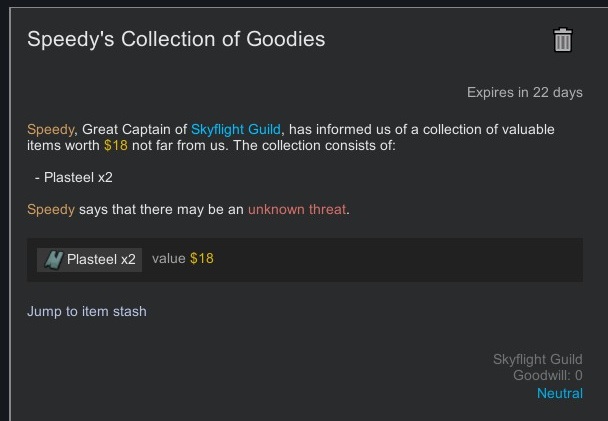Click the value $18 beside Plasteel

click(183, 259)
